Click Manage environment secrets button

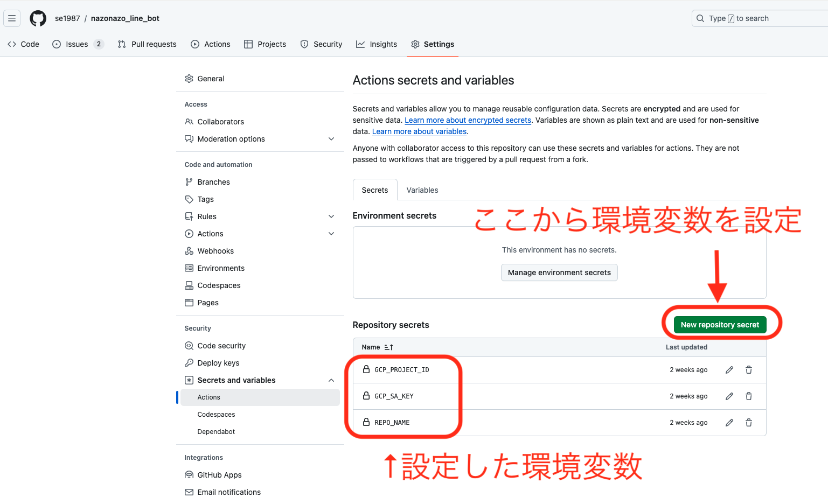click(559, 272)
